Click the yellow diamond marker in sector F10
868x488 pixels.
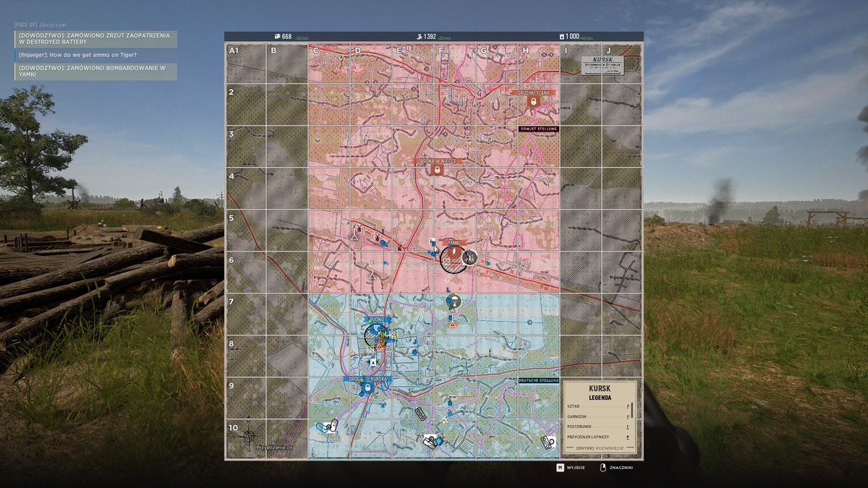[x=444, y=421]
